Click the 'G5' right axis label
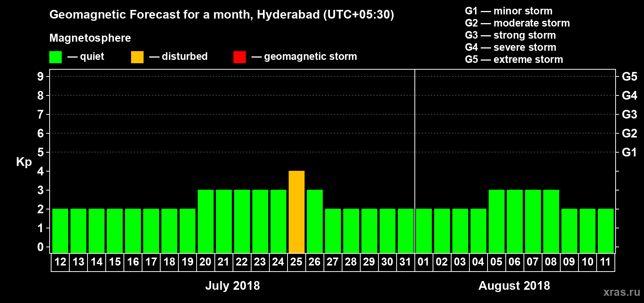 click(630, 77)
